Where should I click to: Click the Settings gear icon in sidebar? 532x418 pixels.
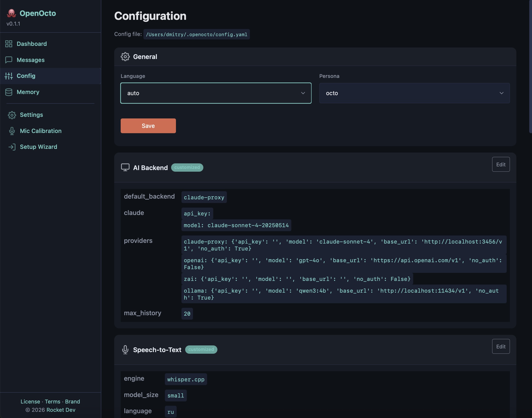pyautogui.click(x=12, y=115)
